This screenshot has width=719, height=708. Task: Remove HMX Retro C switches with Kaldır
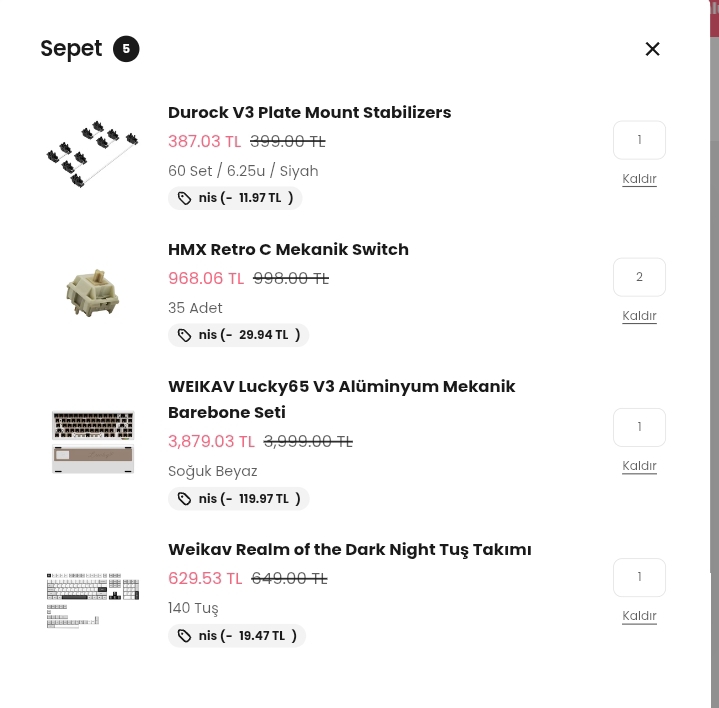[x=639, y=316]
